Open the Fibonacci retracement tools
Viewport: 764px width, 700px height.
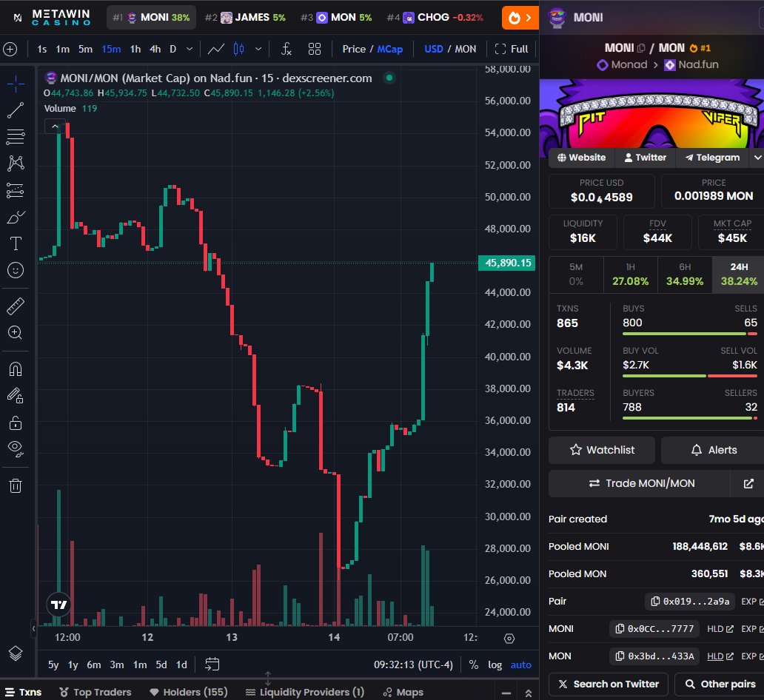(x=16, y=137)
